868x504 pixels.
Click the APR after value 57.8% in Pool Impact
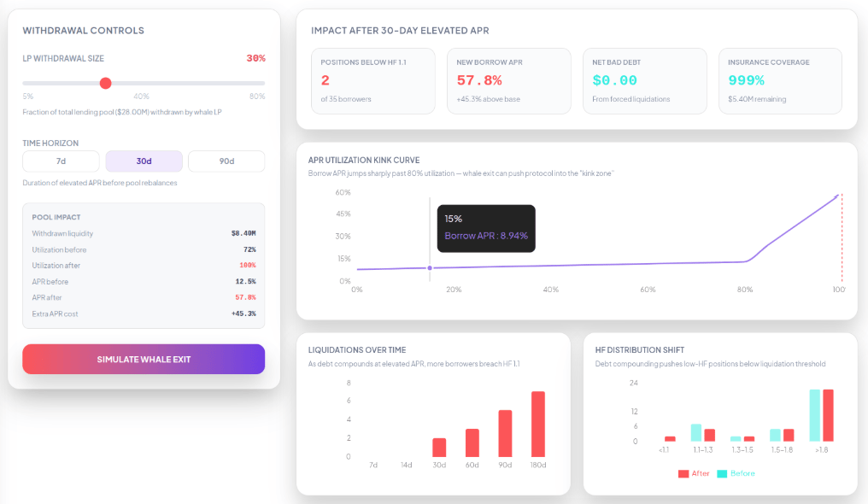[245, 297]
